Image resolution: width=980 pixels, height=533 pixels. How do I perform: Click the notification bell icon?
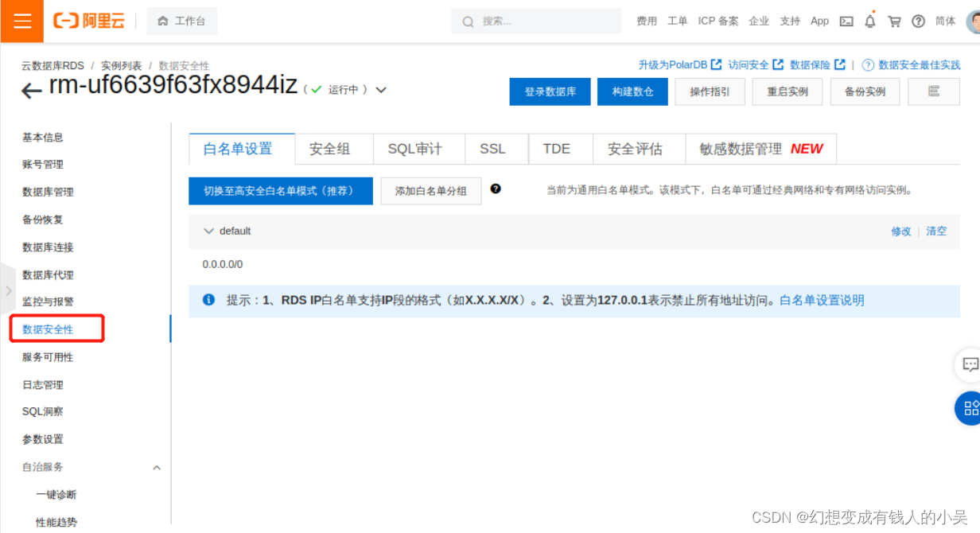point(870,21)
